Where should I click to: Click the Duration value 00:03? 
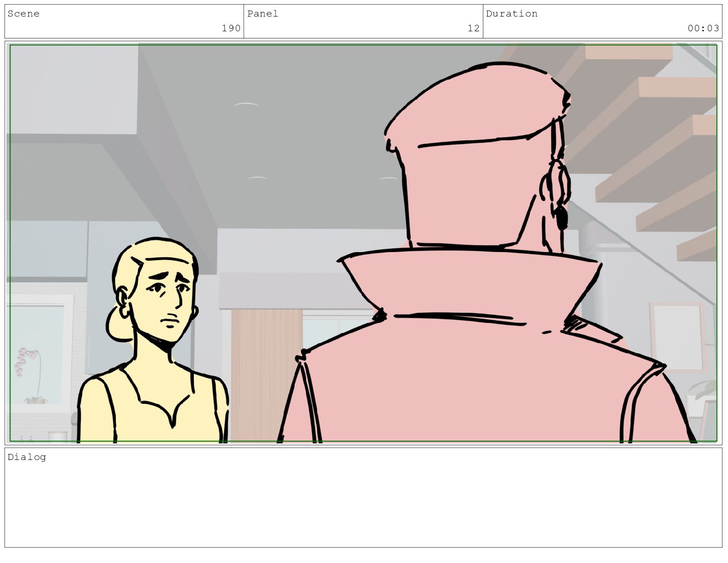point(703,29)
